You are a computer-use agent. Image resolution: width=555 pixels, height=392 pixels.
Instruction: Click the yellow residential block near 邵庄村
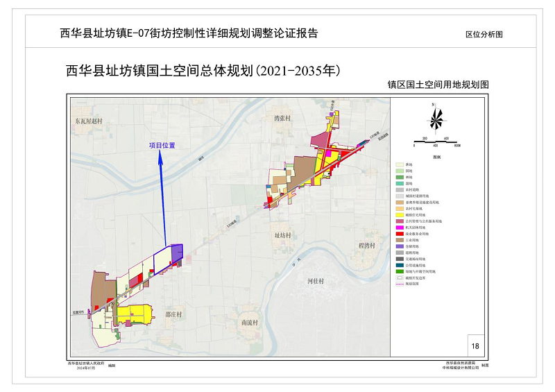point(134,314)
